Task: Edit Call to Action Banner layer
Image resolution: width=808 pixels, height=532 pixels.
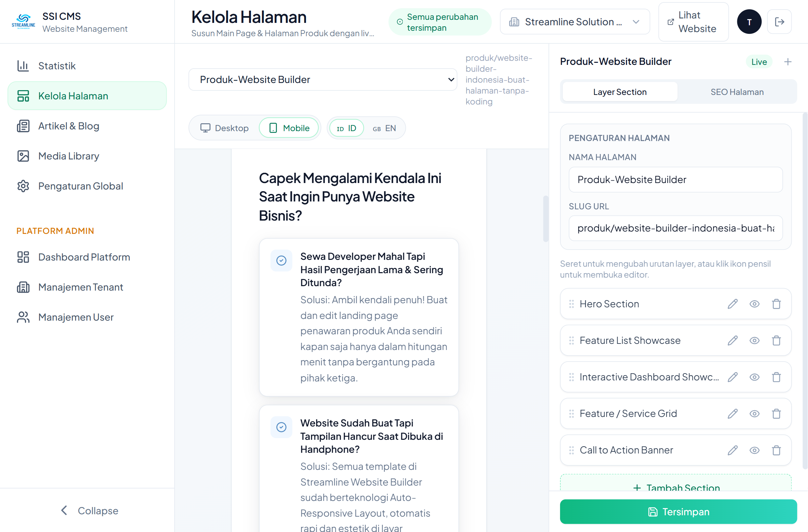Action: click(733, 450)
